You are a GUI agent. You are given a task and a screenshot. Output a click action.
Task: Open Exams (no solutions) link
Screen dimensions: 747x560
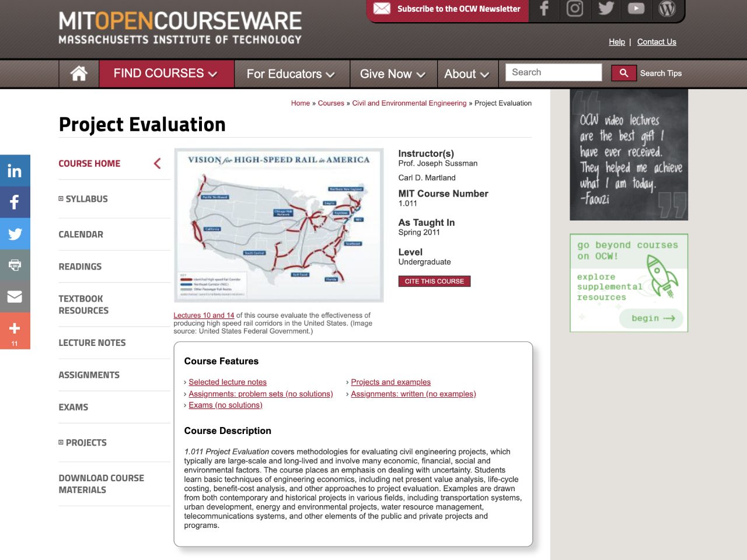(225, 405)
